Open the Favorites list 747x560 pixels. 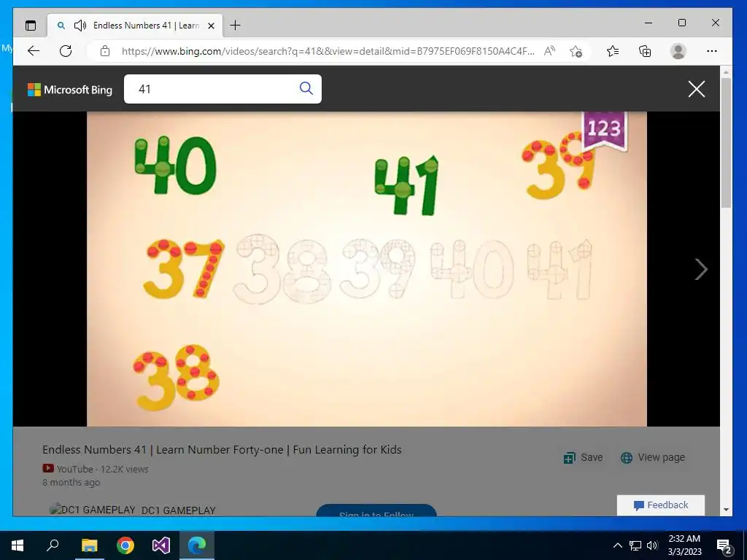coord(613,51)
